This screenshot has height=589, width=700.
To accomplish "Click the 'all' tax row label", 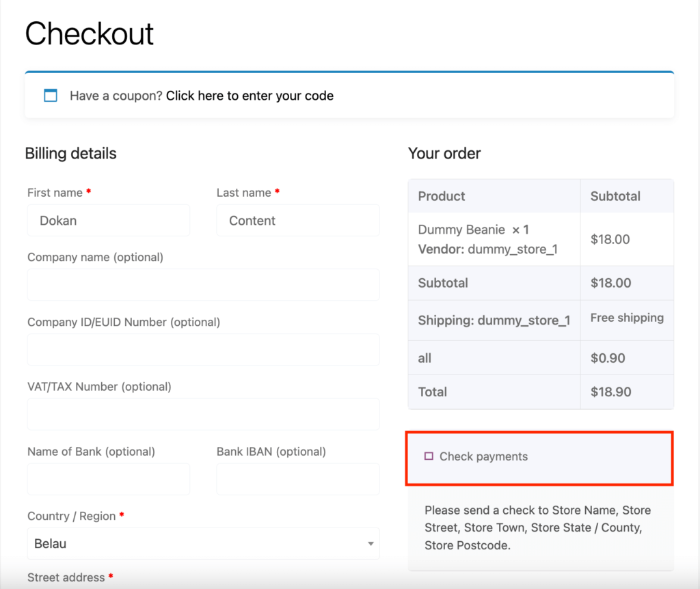I will click(425, 358).
